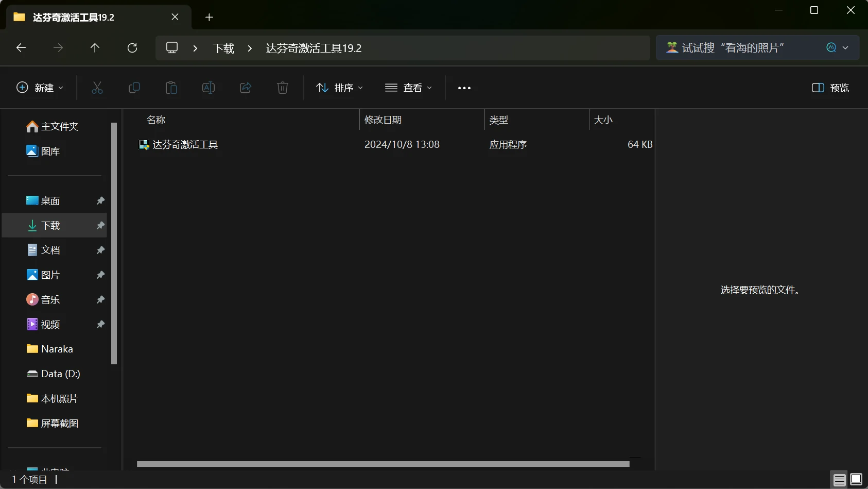Toggle the 预览 preview pane
Viewport: 868px width, 489px height.
(829, 88)
